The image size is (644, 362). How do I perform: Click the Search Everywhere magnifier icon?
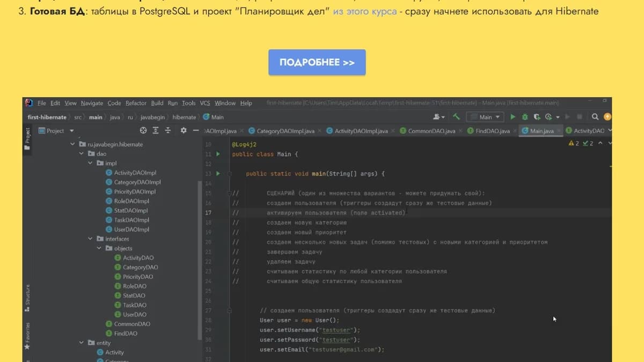[595, 116]
